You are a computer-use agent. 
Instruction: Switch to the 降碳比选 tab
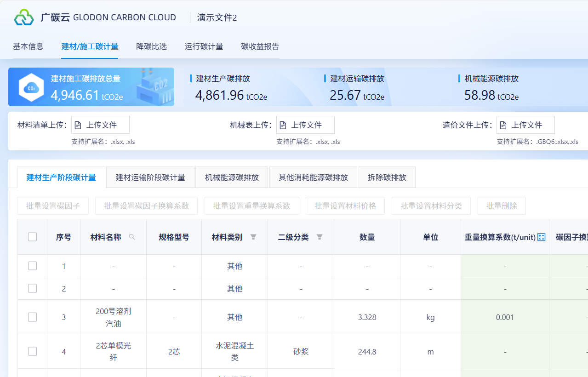pyautogui.click(x=151, y=46)
